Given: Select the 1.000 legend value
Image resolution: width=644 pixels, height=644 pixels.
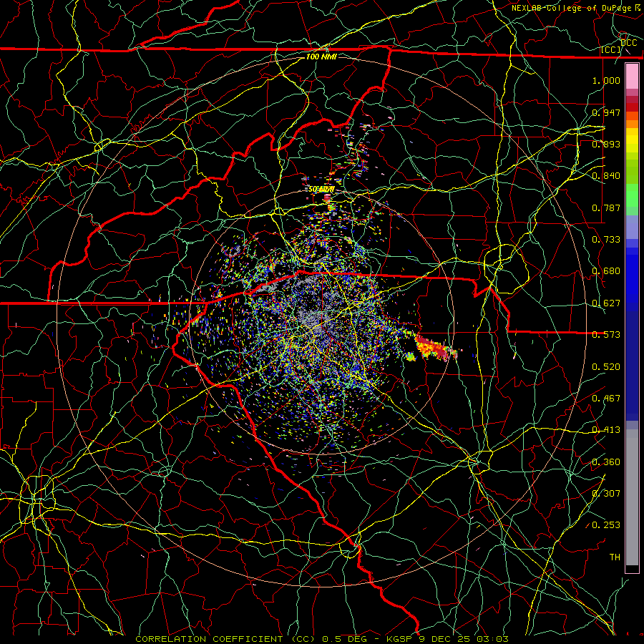Looking at the screenshot, I should point(606,80).
